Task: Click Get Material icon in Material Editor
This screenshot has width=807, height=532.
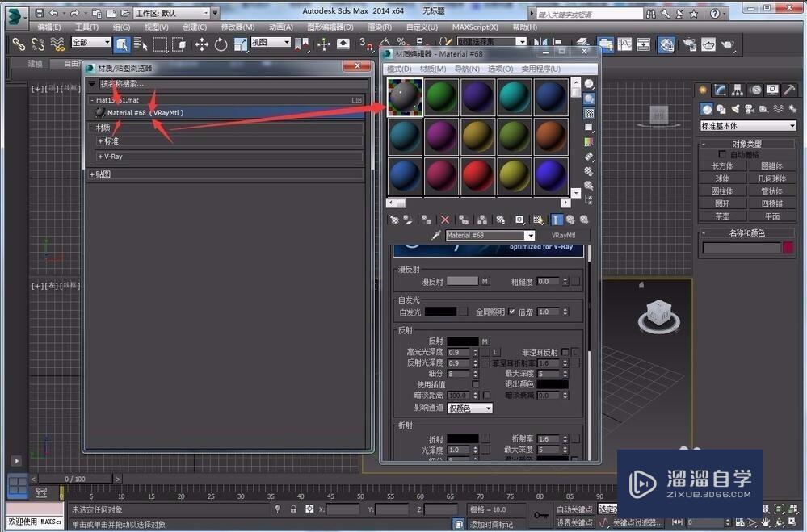Action: pos(393,220)
